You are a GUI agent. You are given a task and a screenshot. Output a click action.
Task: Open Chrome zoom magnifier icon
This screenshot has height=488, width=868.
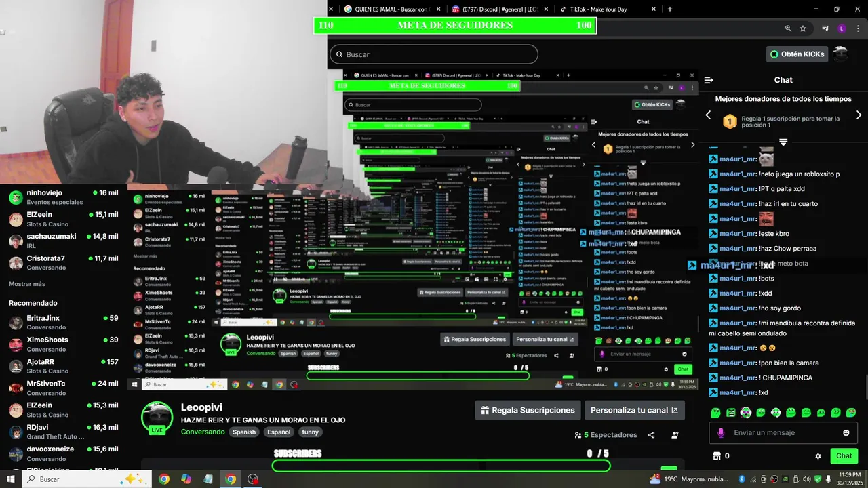[x=788, y=28]
